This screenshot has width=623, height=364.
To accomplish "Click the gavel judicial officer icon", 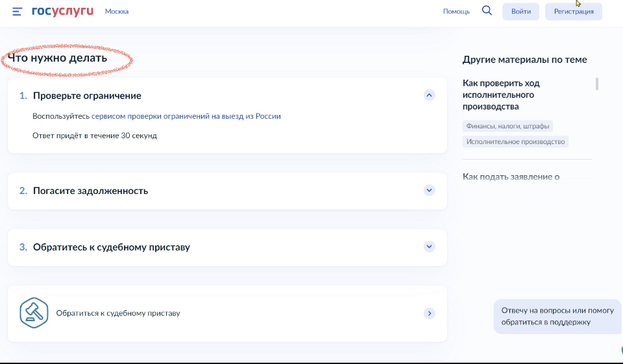I will coord(34,313).
